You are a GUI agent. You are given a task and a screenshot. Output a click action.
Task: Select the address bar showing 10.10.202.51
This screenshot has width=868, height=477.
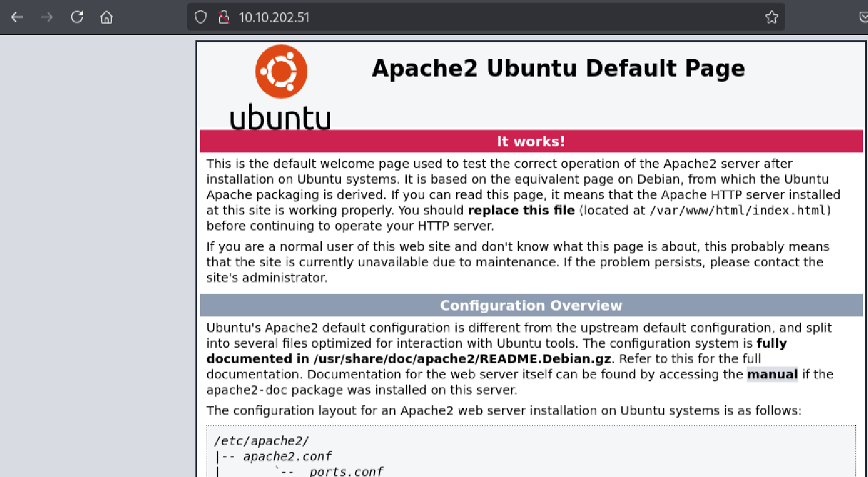(x=390, y=17)
